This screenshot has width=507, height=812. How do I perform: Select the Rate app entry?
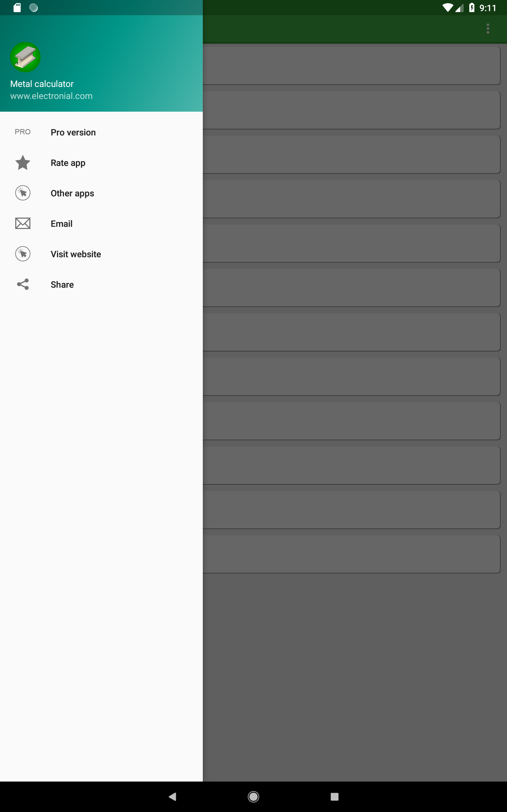click(101, 163)
